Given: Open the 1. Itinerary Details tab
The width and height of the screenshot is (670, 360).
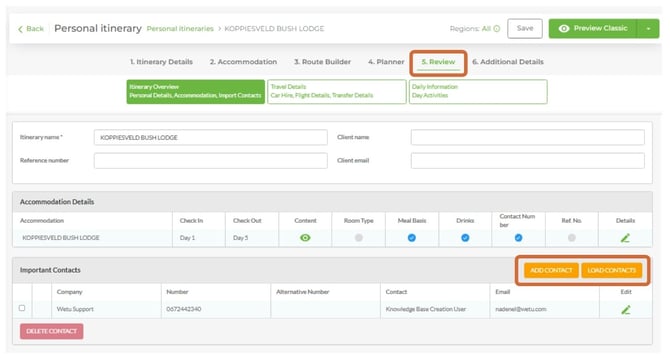Looking at the screenshot, I should pyautogui.click(x=162, y=62).
